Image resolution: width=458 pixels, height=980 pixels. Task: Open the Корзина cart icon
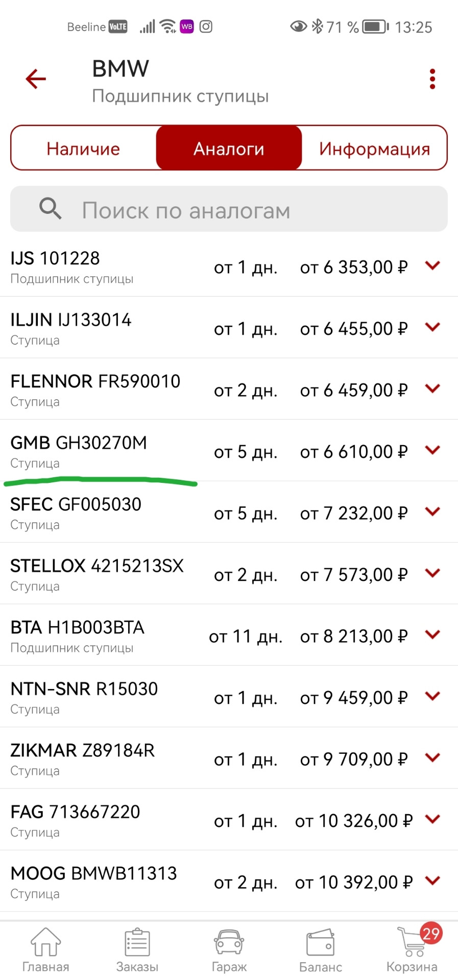point(413,943)
